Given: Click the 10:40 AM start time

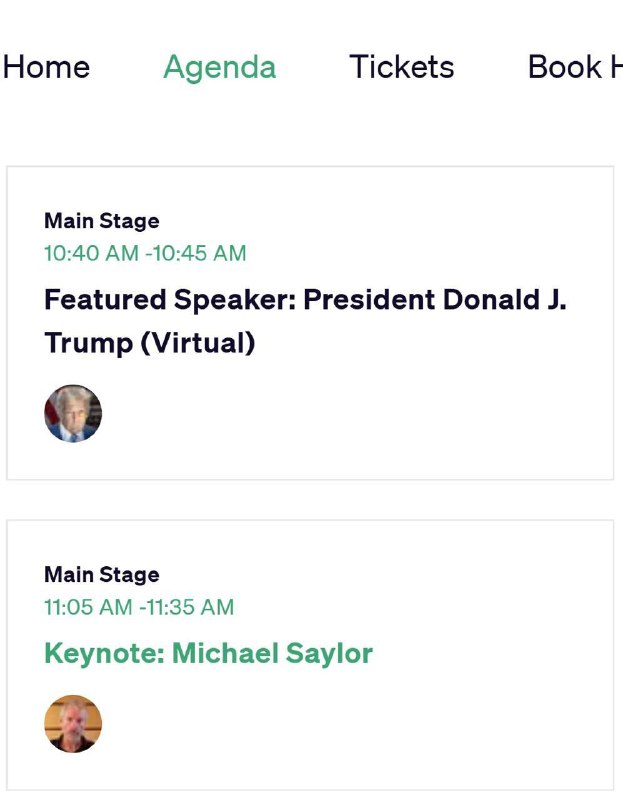Looking at the screenshot, I should [91, 253].
